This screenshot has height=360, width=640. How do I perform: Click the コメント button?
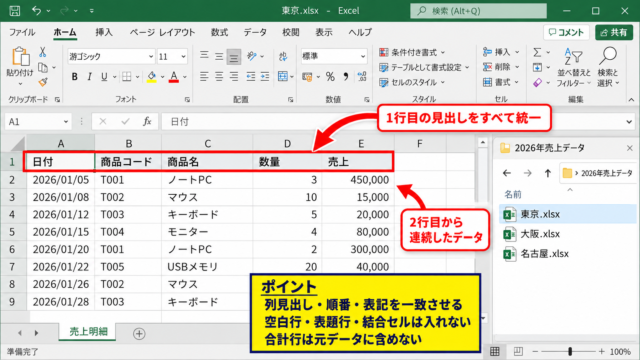tap(566, 32)
